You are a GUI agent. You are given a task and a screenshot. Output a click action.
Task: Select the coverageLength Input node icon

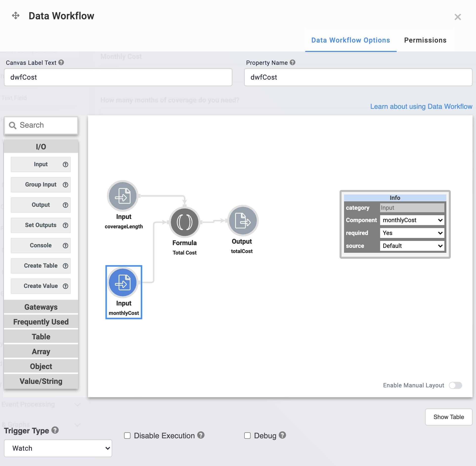click(x=123, y=196)
